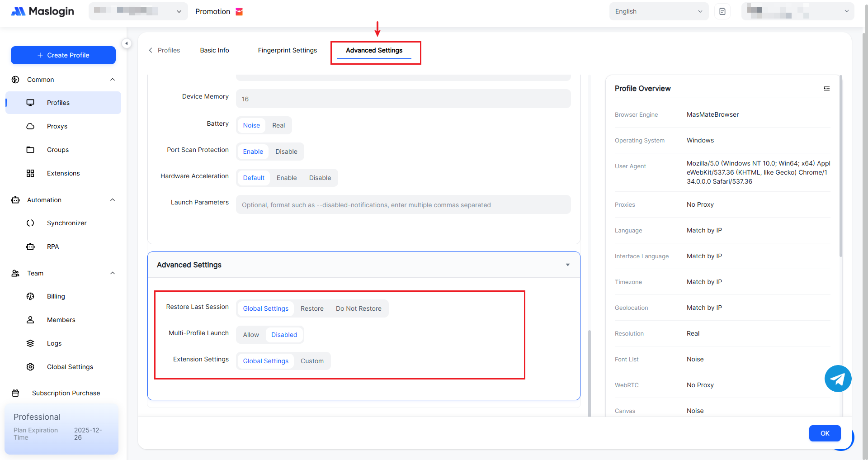
Task: Collapse the Automation sidebar group
Action: pyautogui.click(x=113, y=200)
